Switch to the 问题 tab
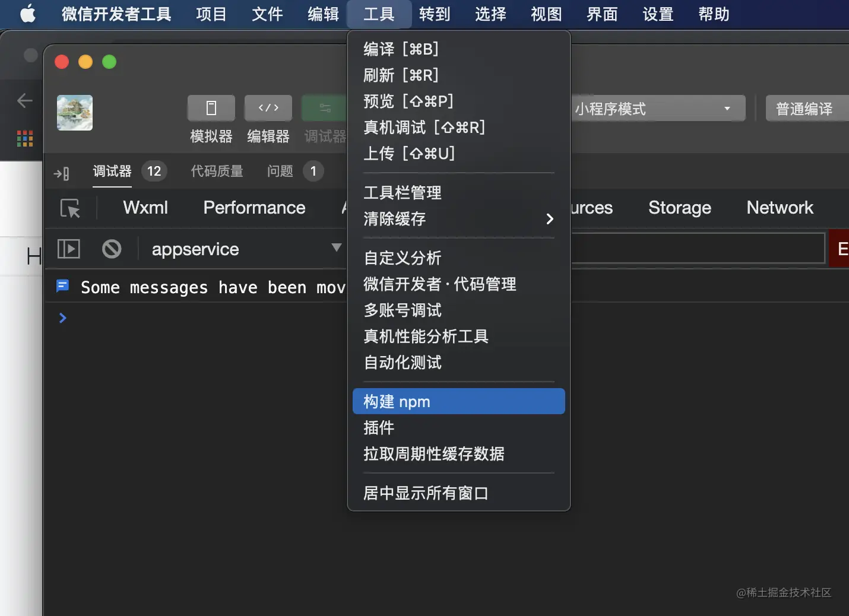This screenshot has width=849, height=616. coord(280,172)
